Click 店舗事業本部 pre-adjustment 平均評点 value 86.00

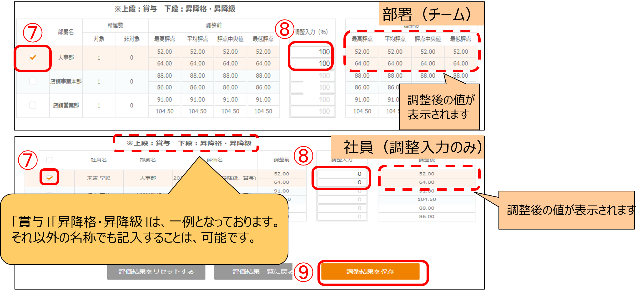197,87
